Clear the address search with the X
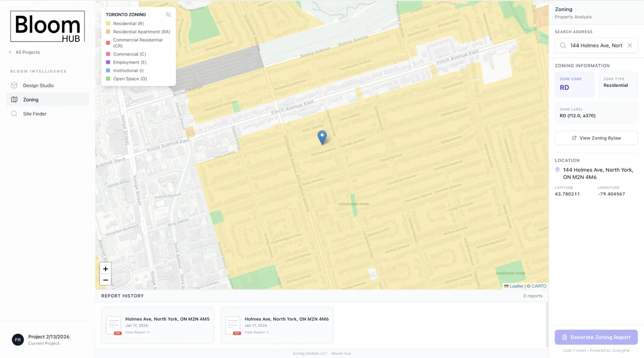 pos(630,45)
